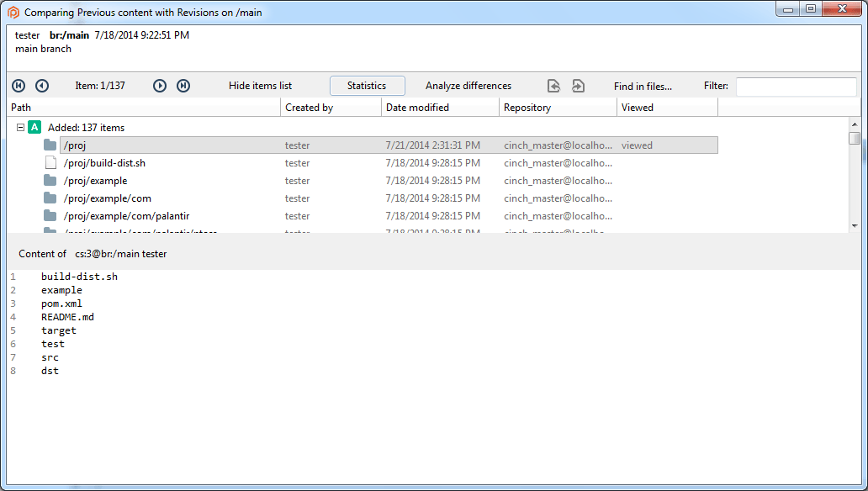Viewport: 868px width, 491px height.
Task: Focus the Filter input field
Action: [x=796, y=87]
